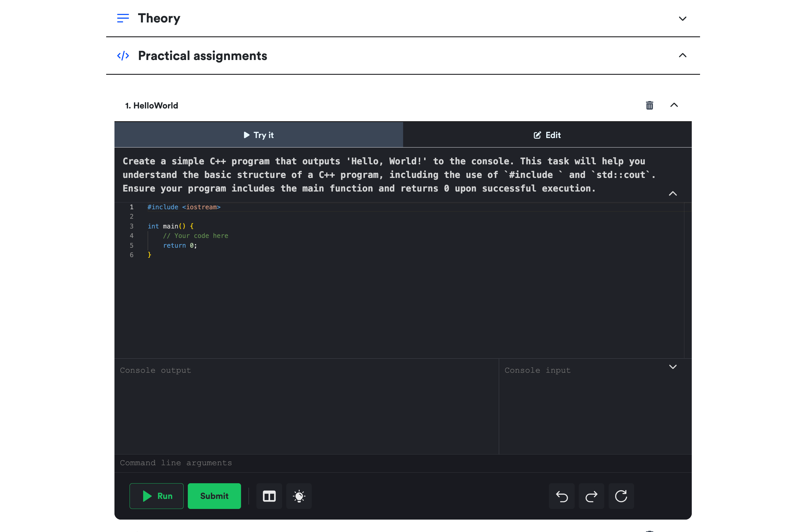This screenshot has width=808, height=532.
Task: Click the undo arrow icon
Action: 562,496
